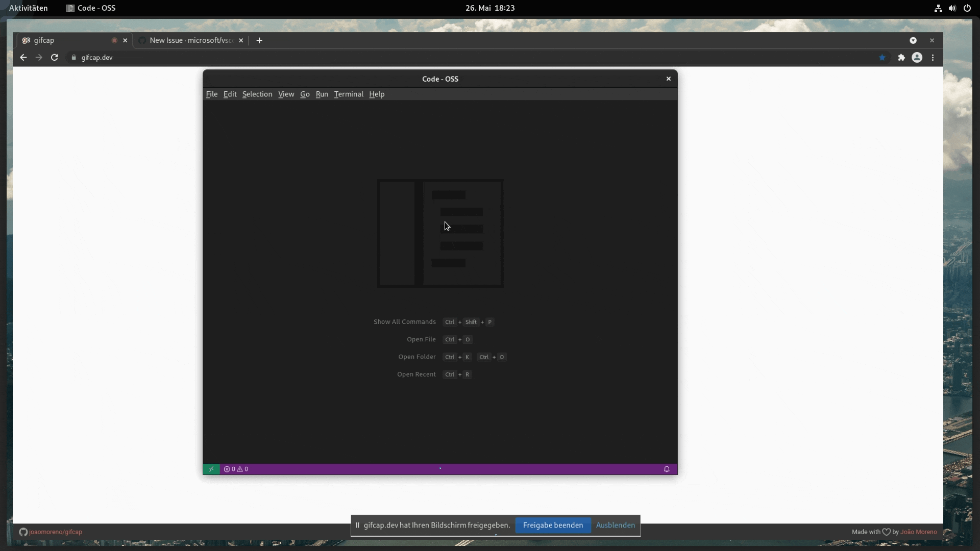The width and height of the screenshot is (980, 551).
Task: Toggle the bookmark star for gifcap.dev
Action: point(883,57)
